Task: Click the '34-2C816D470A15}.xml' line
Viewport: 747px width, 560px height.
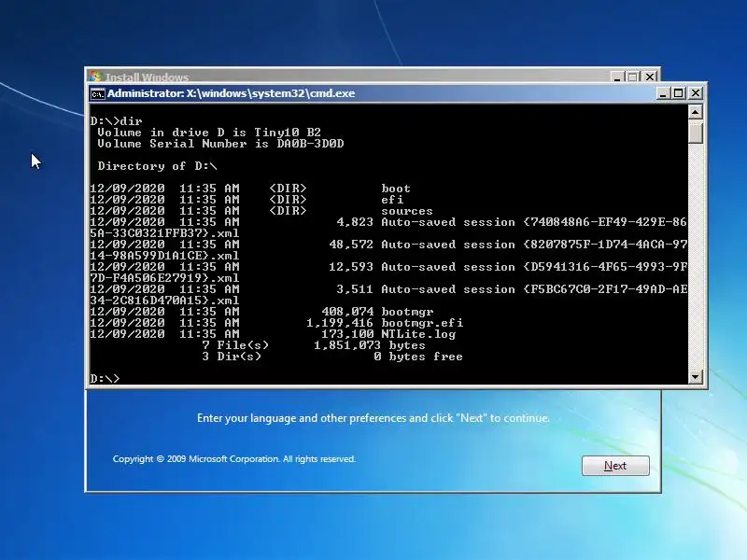Action: 164,301
